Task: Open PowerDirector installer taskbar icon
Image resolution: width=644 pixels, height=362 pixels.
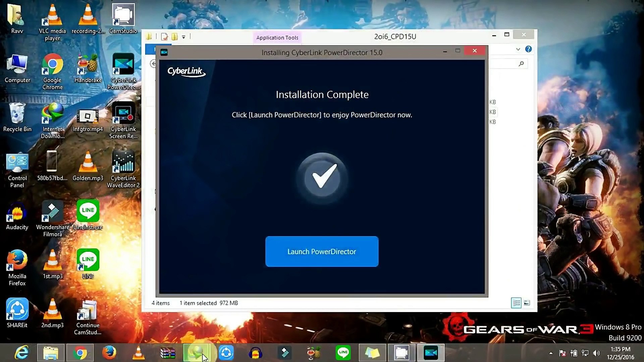Action: [431, 353]
